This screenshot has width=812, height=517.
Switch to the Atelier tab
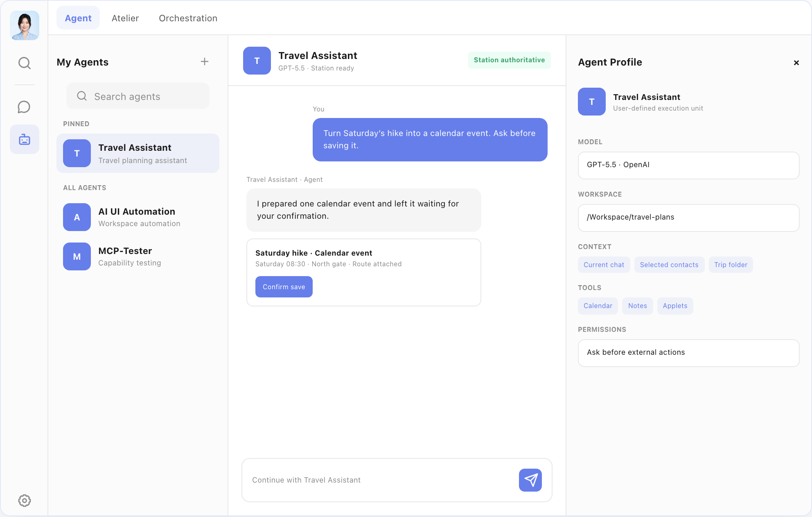pos(125,18)
